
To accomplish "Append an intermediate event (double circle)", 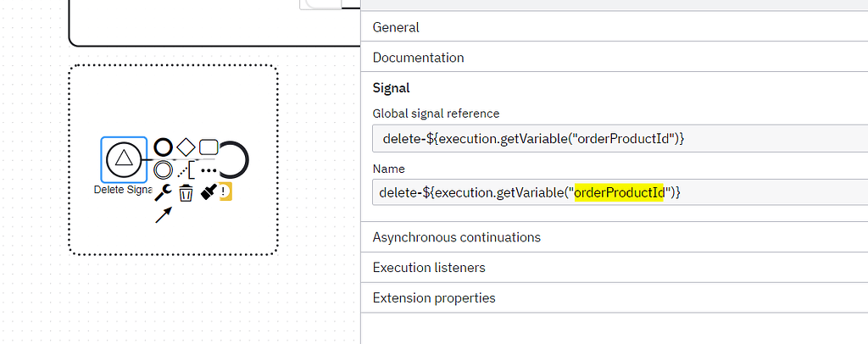I will coord(163,169).
